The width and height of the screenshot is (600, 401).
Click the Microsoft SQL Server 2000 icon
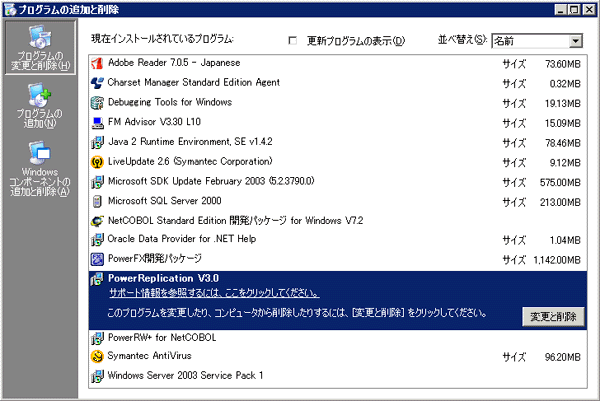pyautogui.click(x=97, y=201)
